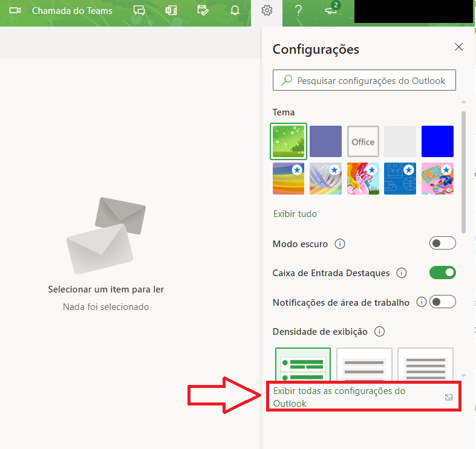Open help question mark icon
The image size is (476, 449).
click(298, 11)
